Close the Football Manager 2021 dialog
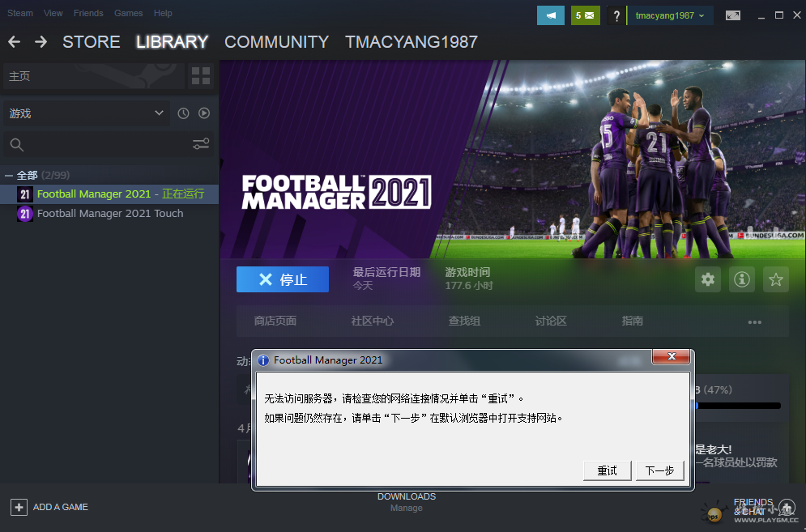 (671, 356)
